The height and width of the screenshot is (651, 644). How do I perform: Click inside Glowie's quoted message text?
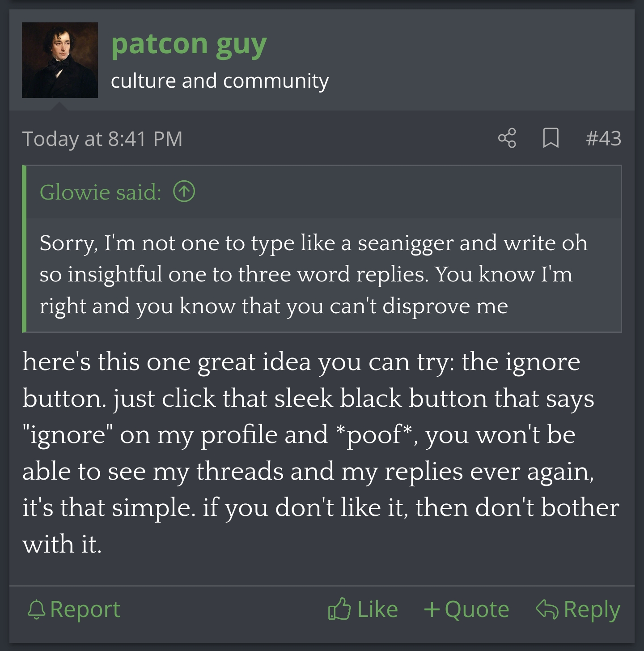click(x=313, y=274)
